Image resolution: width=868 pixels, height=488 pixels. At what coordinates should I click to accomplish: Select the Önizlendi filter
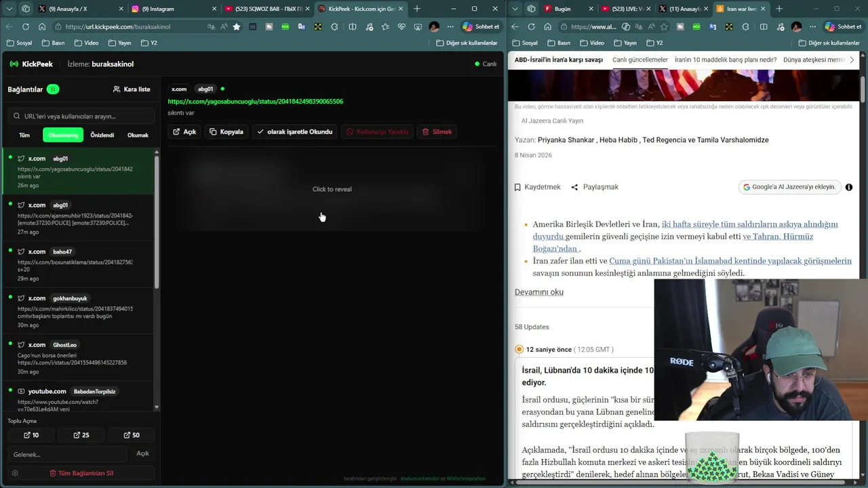point(102,135)
